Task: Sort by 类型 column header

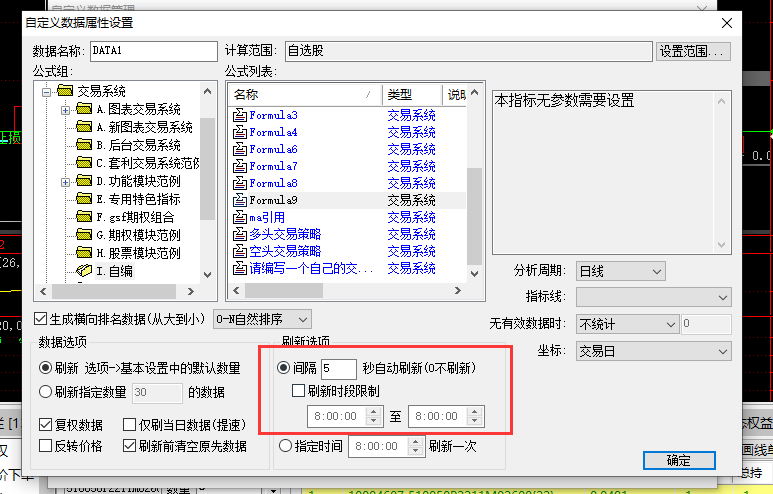Action: [412, 94]
